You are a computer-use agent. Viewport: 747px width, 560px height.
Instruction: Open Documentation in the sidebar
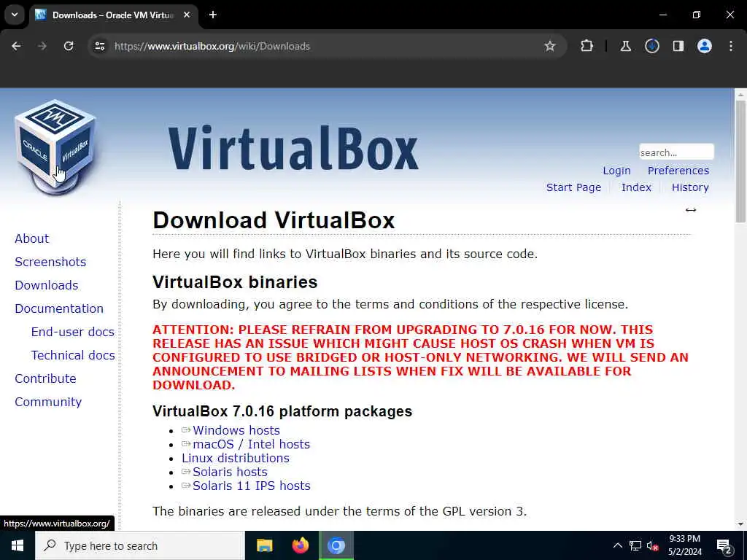click(59, 308)
